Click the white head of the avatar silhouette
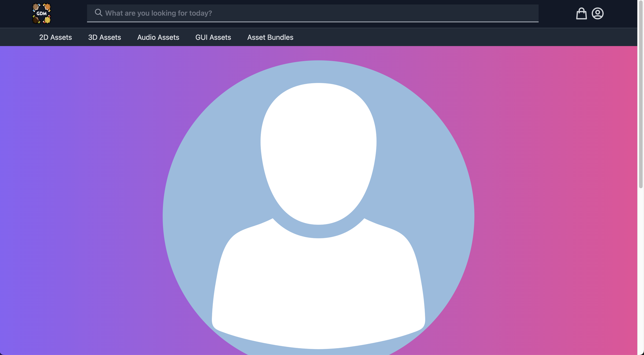This screenshot has height=355, width=644. 318,150
